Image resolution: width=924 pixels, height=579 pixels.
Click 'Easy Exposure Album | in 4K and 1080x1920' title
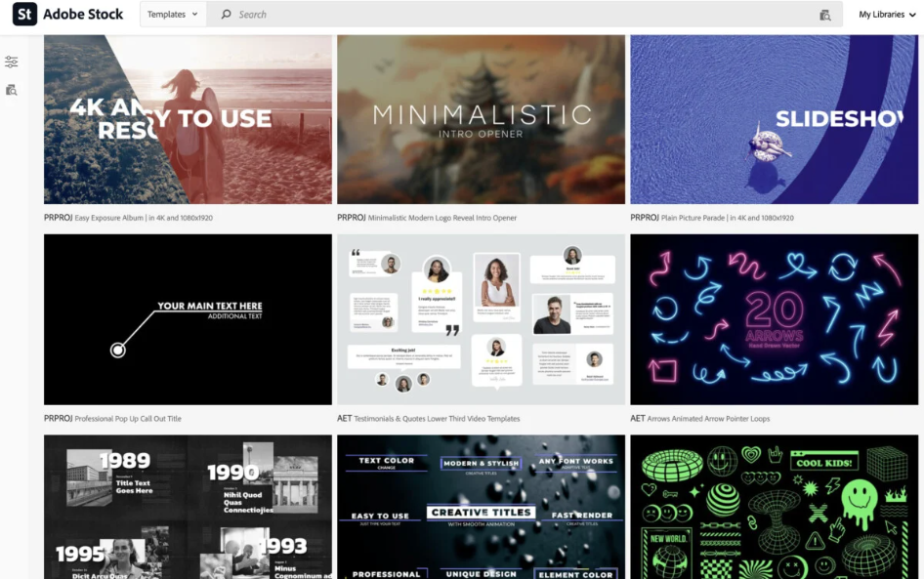(x=144, y=218)
